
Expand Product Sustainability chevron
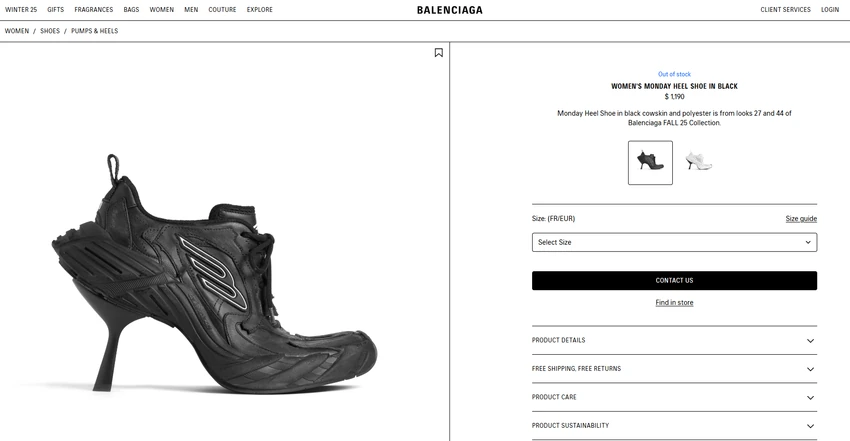click(810, 426)
